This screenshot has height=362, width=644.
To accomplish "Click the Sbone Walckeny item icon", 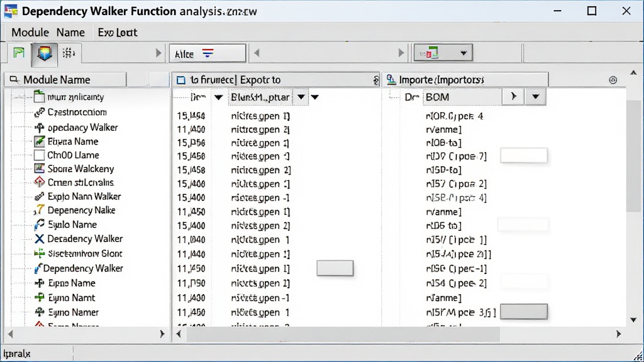I will coord(40,168).
